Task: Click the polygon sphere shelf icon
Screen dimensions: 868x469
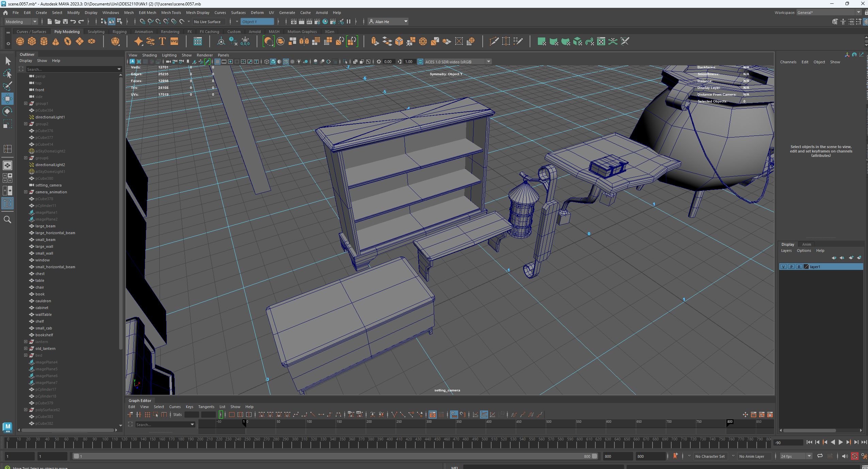Action: (20, 42)
